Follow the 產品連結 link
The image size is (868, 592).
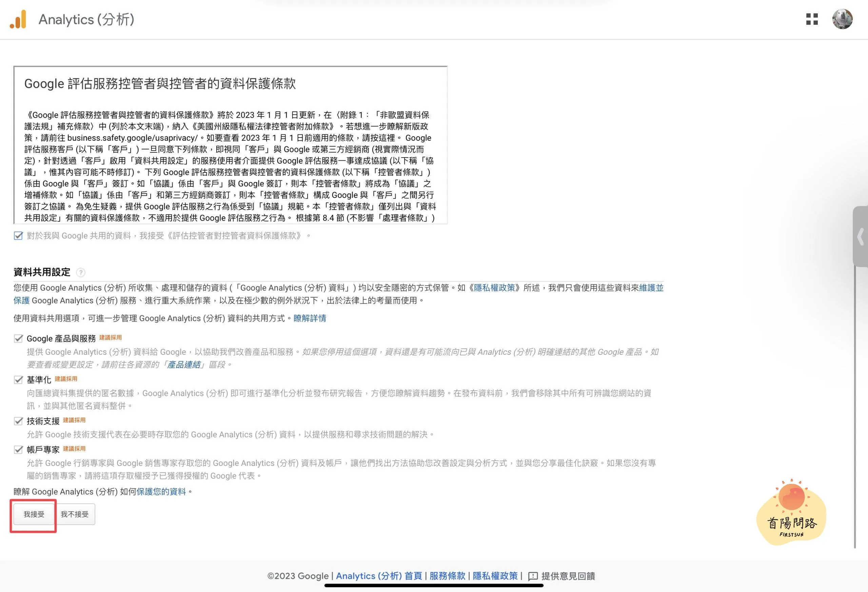[x=183, y=365]
